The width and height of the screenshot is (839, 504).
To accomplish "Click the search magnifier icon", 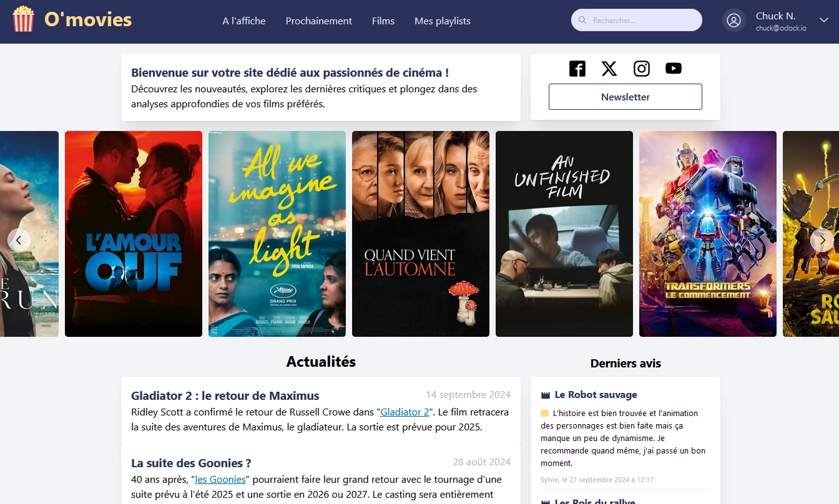I will coord(582,20).
